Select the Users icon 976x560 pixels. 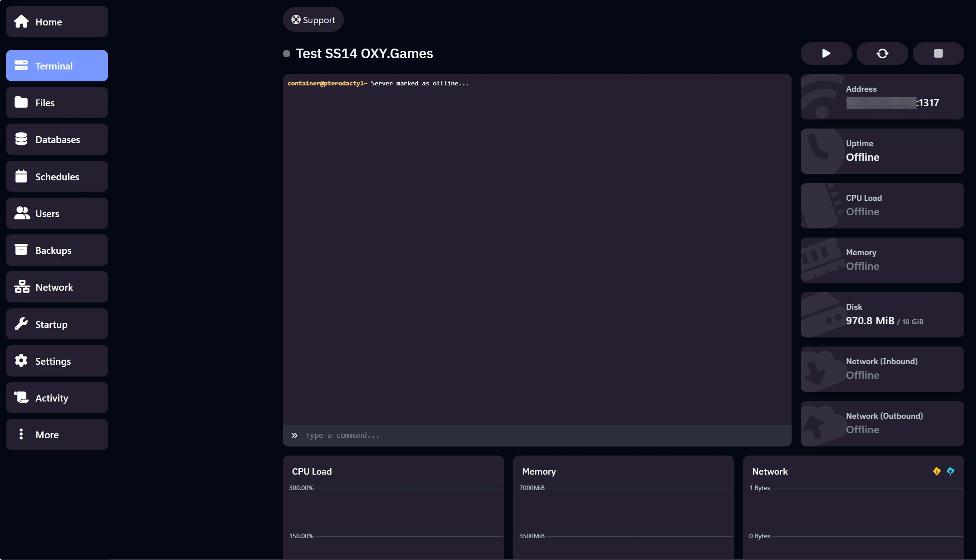22,213
